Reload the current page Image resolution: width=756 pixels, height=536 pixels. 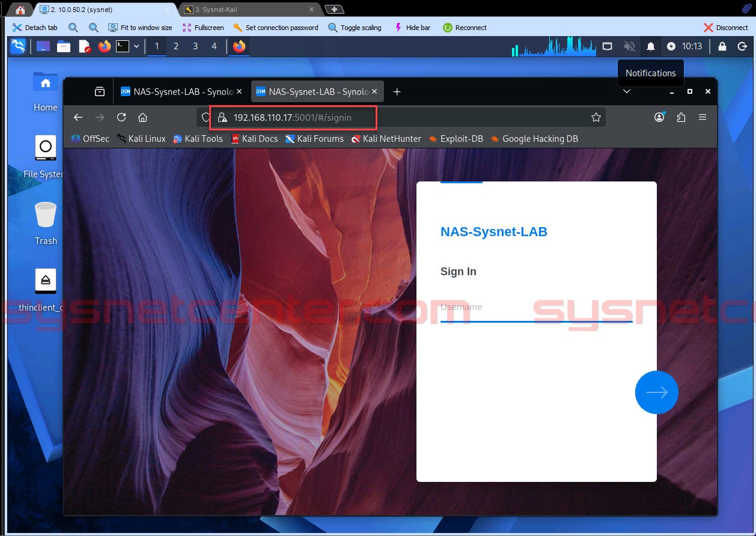[121, 118]
